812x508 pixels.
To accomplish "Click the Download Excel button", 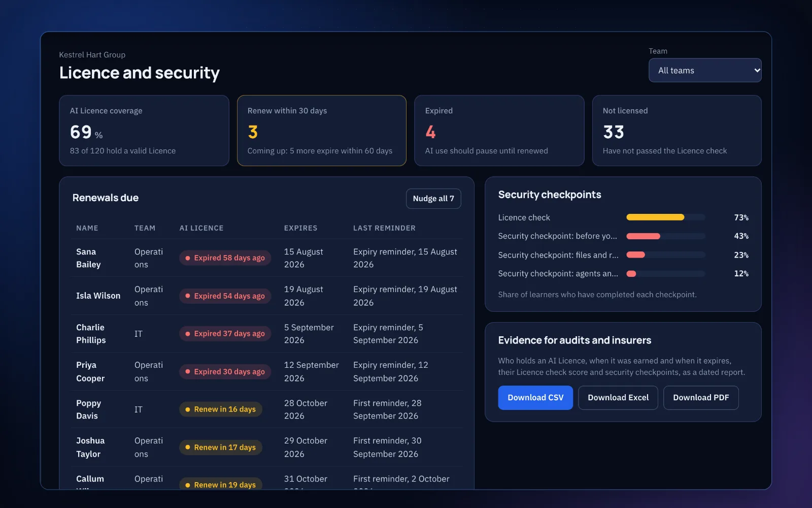I will coord(618,398).
